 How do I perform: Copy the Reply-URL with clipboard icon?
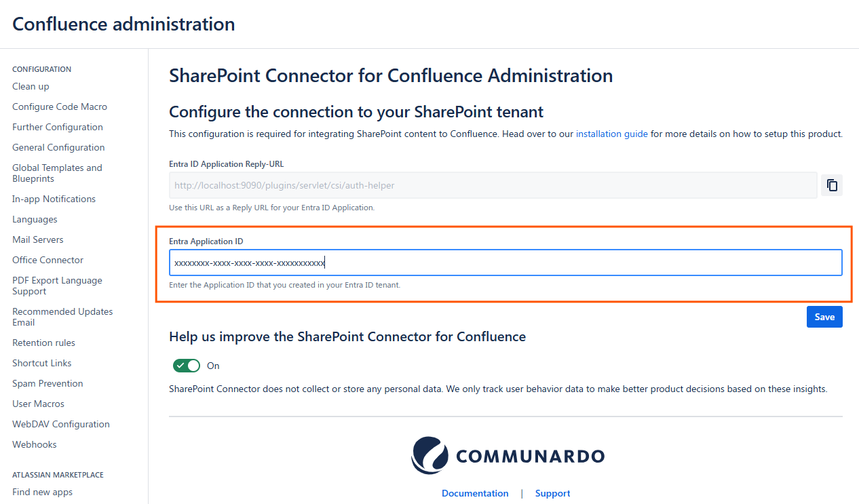click(832, 185)
